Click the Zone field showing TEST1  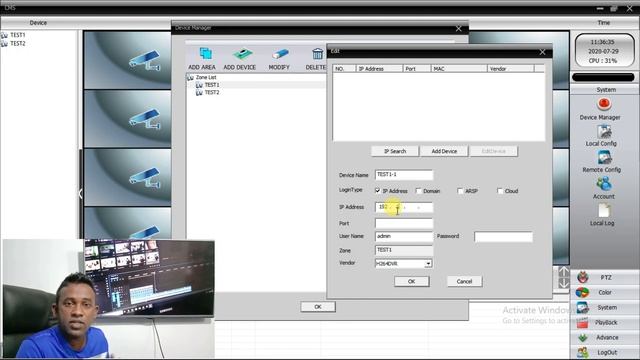(x=404, y=250)
